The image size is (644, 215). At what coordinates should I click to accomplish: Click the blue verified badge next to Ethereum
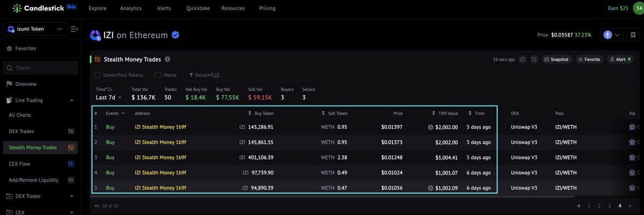click(x=175, y=35)
